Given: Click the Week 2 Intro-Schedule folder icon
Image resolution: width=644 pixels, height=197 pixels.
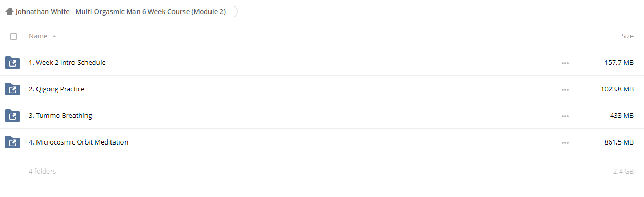Looking at the screenshot, I should point(13,63).
